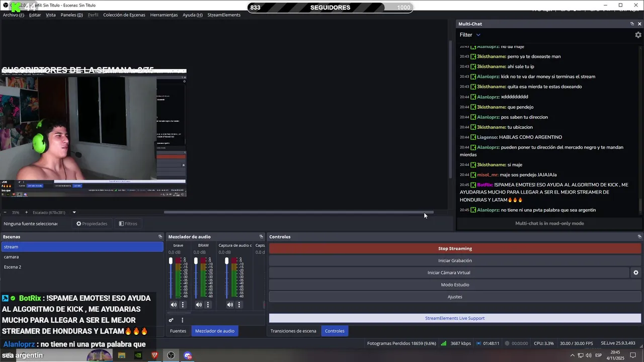Click ESP input language indicator
This screenshot has height=362, width=644.
pos(599,355)
